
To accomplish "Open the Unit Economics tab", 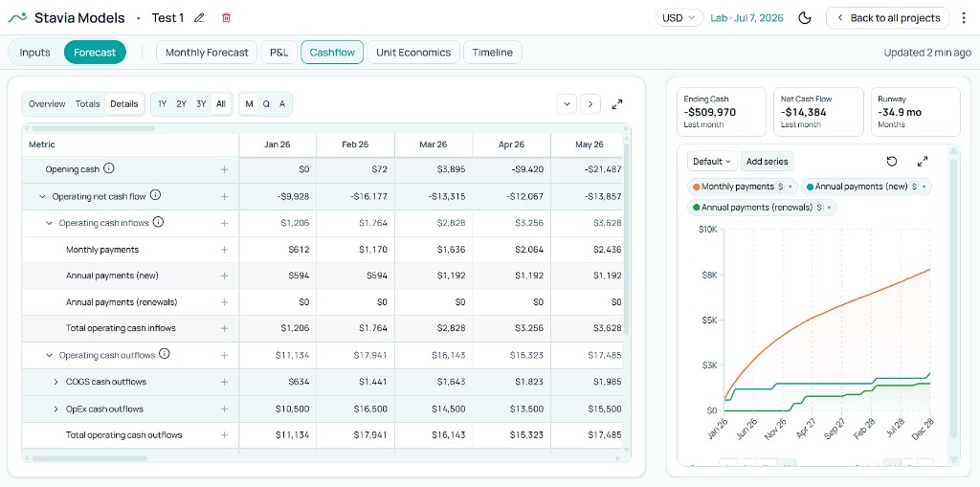I will [x=413, y=53].
